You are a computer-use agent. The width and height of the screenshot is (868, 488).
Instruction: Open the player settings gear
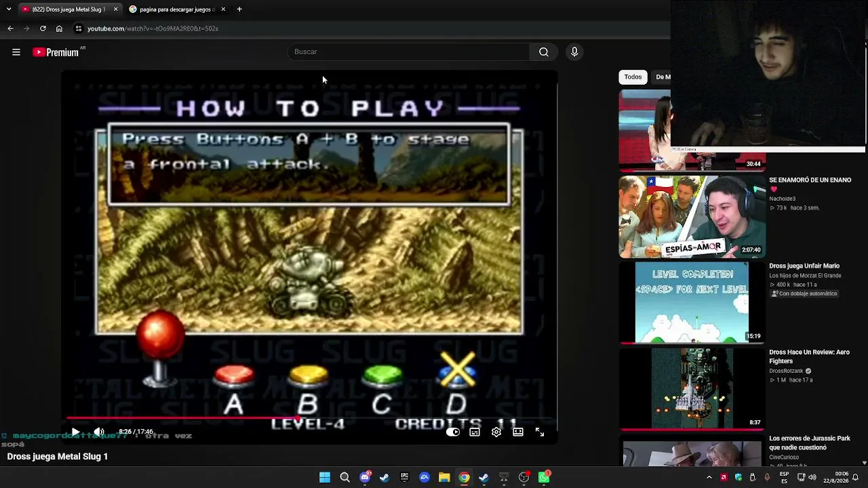(496, 432)
